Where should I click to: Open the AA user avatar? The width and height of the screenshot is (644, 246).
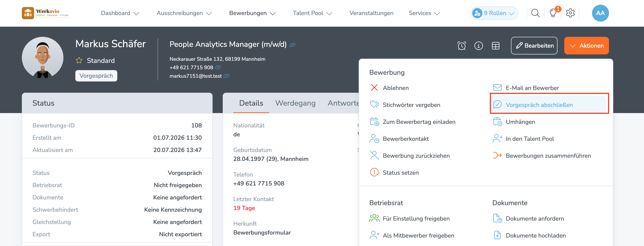click(x=600, y=13)
